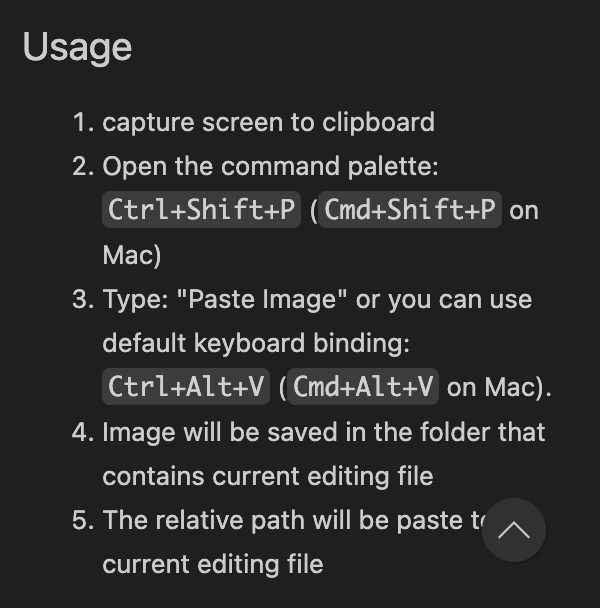Click the 'default keyboard binding:' line
The width and height of the screenshot is (600, 608).
(x=256, y=344)
